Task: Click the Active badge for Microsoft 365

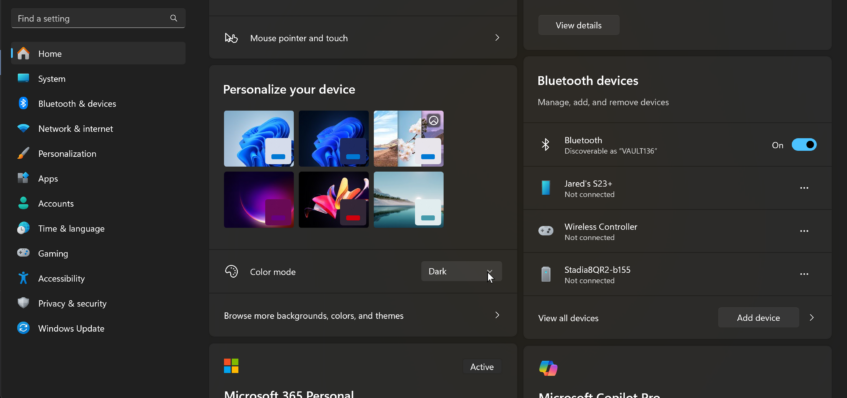Action: pyautogui.click(x=482, y=367)
